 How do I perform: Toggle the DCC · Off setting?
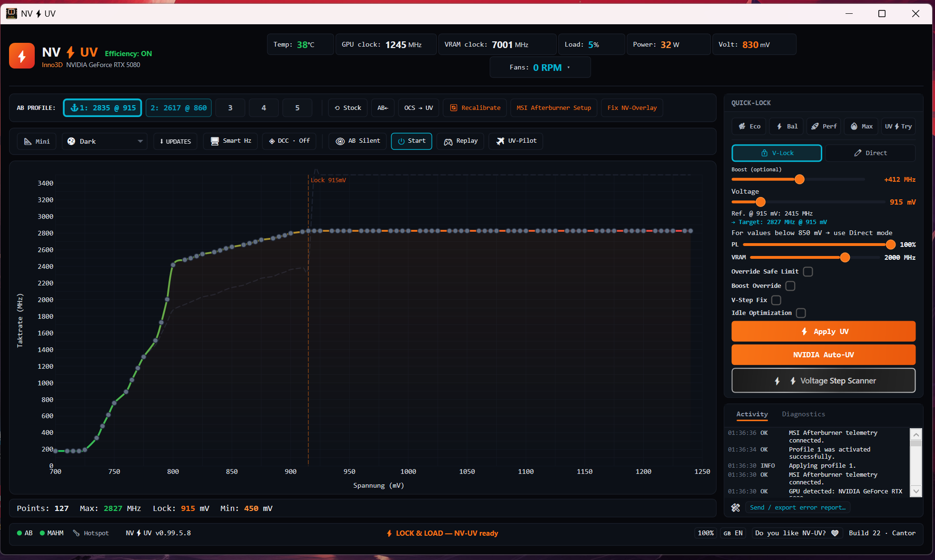[x=289, y=141]
